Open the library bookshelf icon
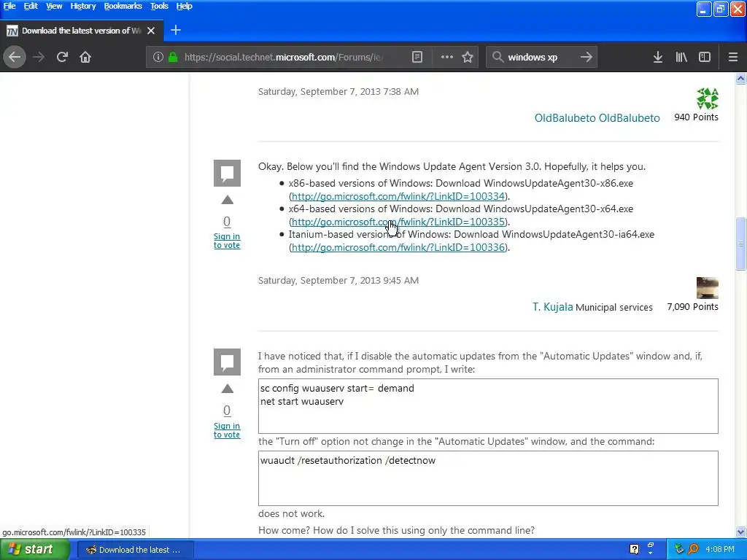 681,57
